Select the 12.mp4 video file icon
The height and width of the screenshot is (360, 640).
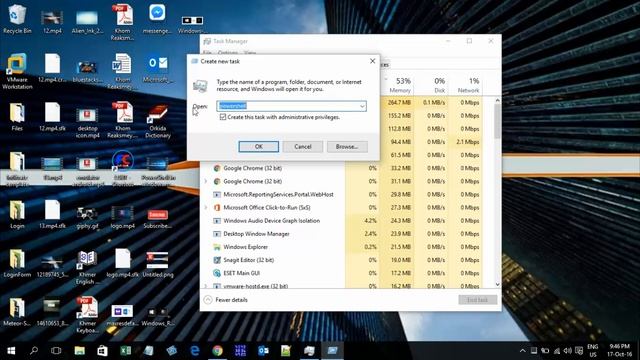tap(52, 21)
